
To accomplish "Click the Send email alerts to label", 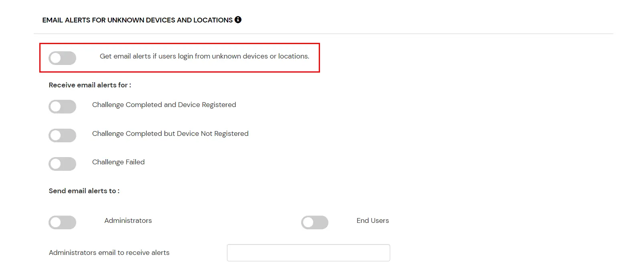I will [x=84, y=191].
